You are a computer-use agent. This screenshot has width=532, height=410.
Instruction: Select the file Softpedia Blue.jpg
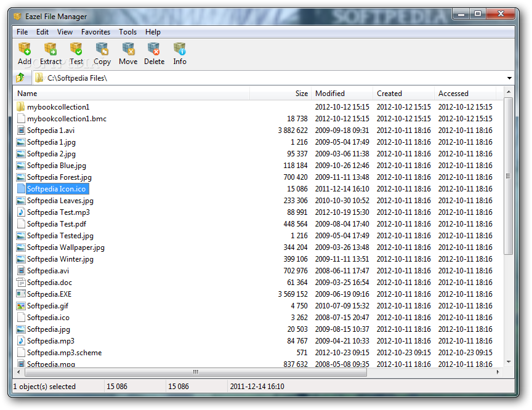56,166
